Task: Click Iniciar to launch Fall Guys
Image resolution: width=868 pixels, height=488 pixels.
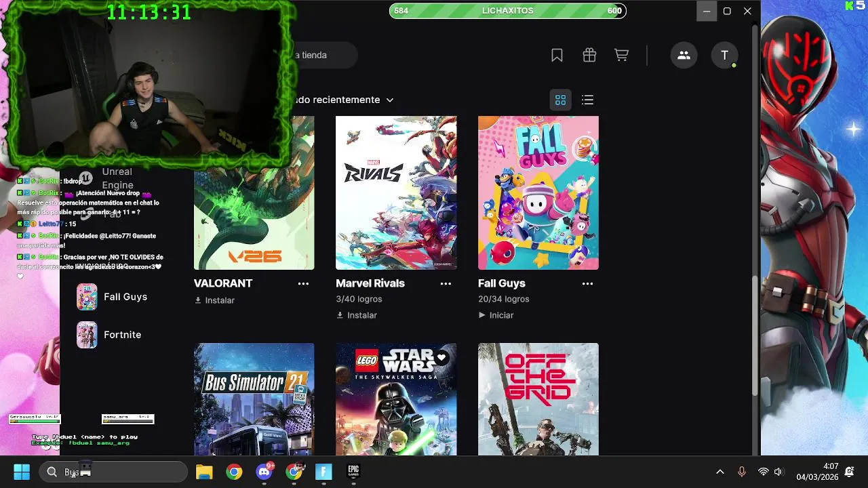Action: (x=496, y=315)
